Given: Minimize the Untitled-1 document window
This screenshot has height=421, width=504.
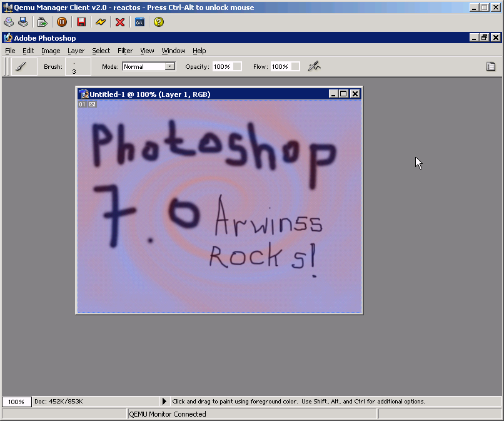Looking at the screenshot, I should 333,94.
